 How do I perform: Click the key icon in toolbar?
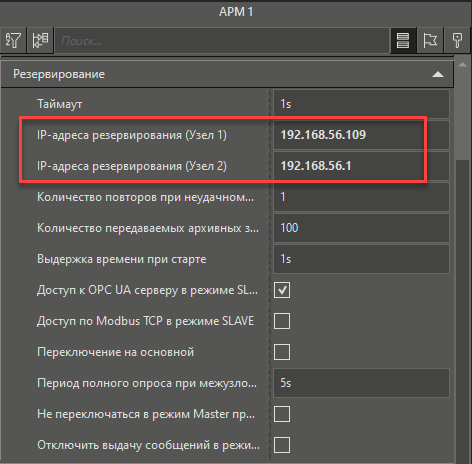pos(457,40)
